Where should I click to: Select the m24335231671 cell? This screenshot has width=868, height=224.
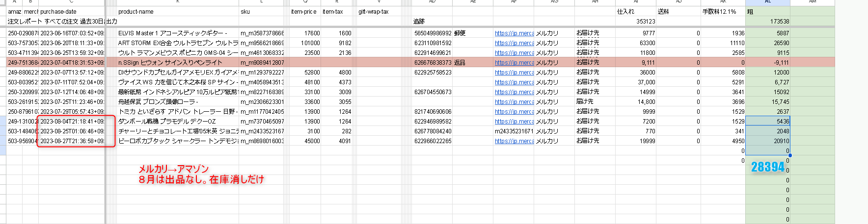tap(514, 131)
